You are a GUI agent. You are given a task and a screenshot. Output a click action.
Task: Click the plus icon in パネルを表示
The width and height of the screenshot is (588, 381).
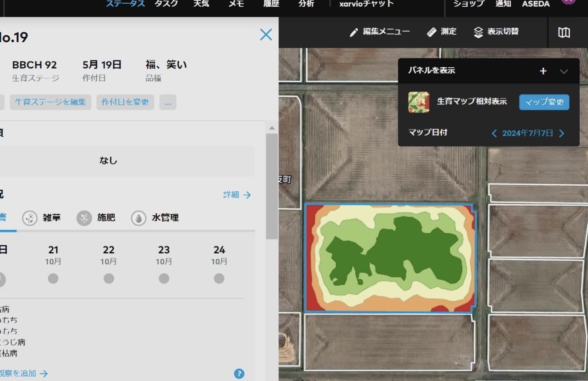[x=543, y=71]
